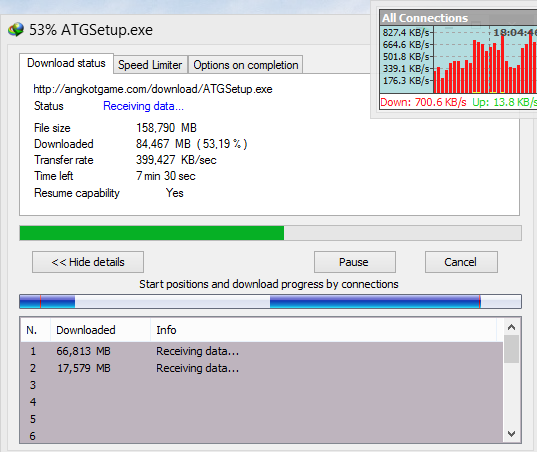Select connection row number 5

pyautogui.click(x=262, y=419)
